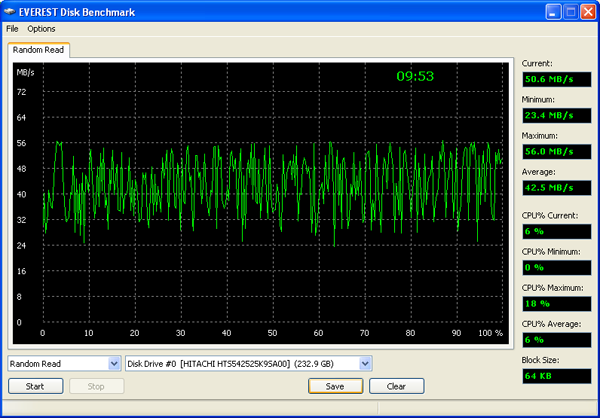Viewport: 600px width, 418px height.
Task: Click the maximize window button
Action: pos(571,12)
